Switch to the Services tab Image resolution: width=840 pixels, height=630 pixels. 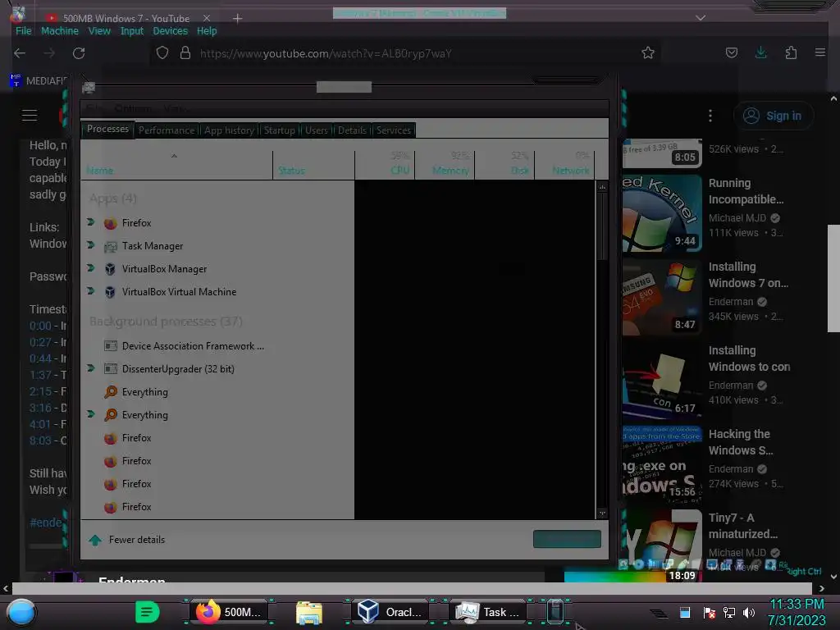[394, 130]
